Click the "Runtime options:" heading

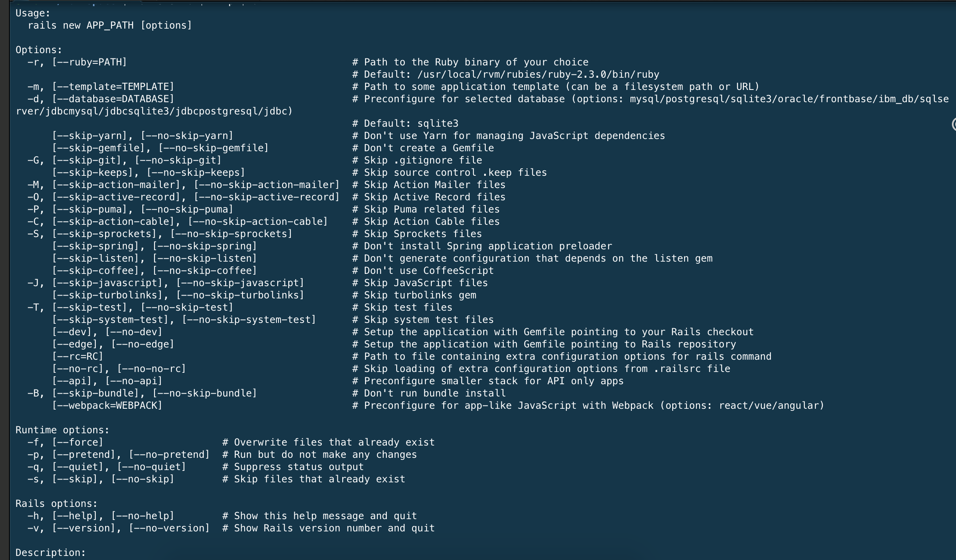point(62,430)
